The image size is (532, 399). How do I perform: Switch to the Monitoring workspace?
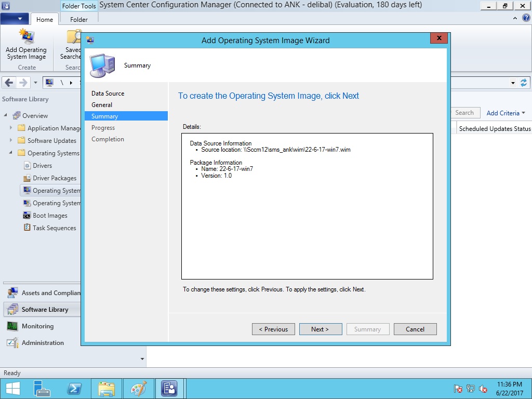37,326
